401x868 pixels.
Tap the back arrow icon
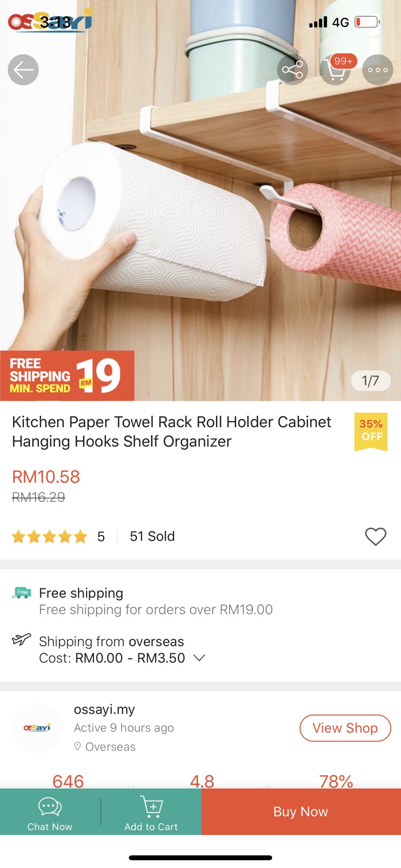(x=23, y=70)
